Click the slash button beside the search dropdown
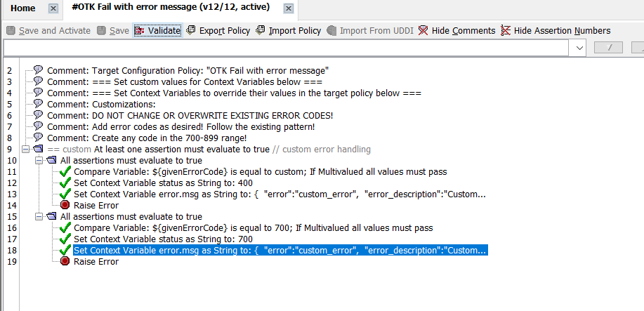The image size is (644, 311). (x=609, y=48)
